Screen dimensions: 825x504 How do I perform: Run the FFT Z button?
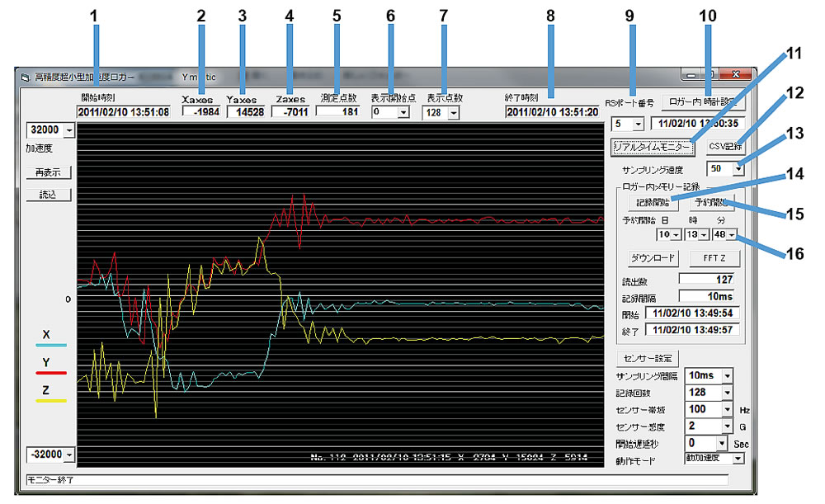pyautogui.click(x=714, y=258)
